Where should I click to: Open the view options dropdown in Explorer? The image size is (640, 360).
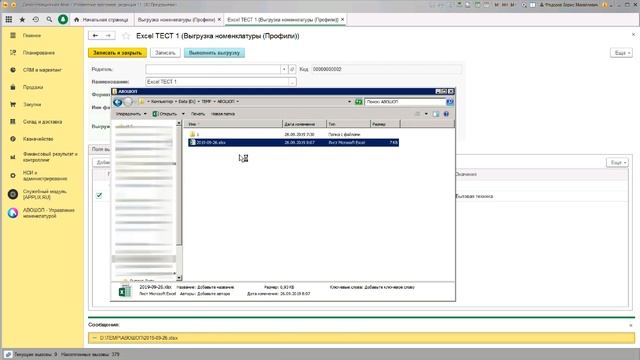tap(426, 114)
